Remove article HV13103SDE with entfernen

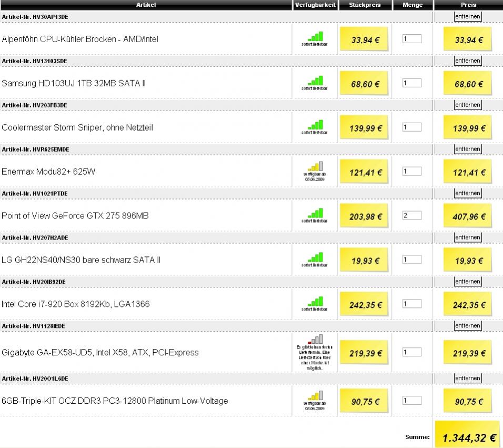click(468, 61)
